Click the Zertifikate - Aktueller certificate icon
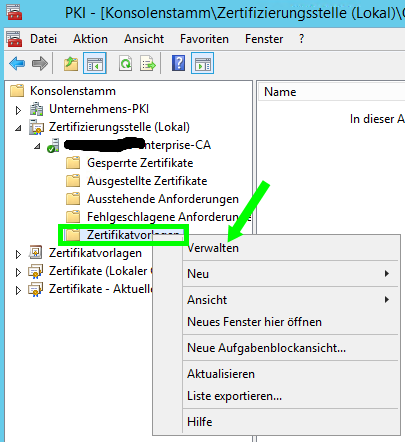Screen dimensions: 405x442 pos(36,289)
